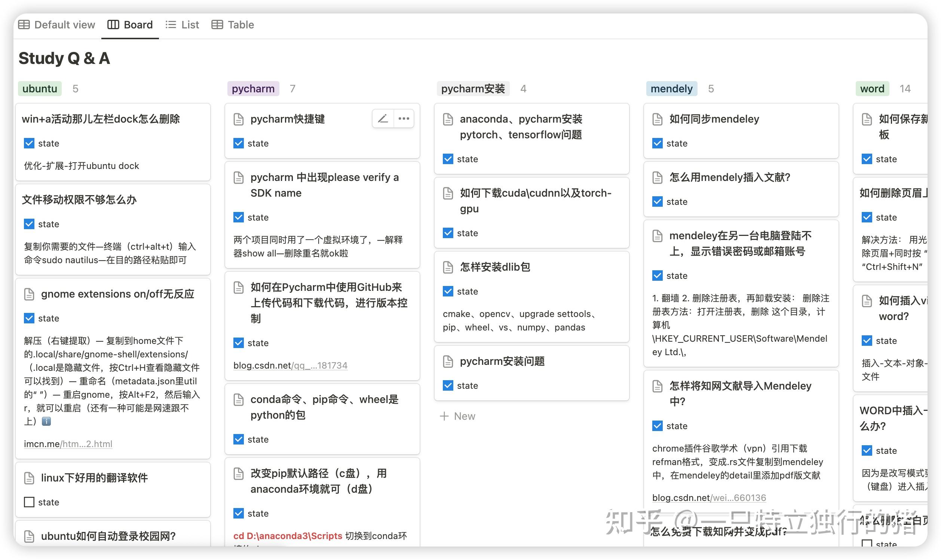Image resolution: width=941 pixels, height=560 pixels.
Task: Open the ellipsis menu on pycharm快捷键 card
Action: (404, 119)
